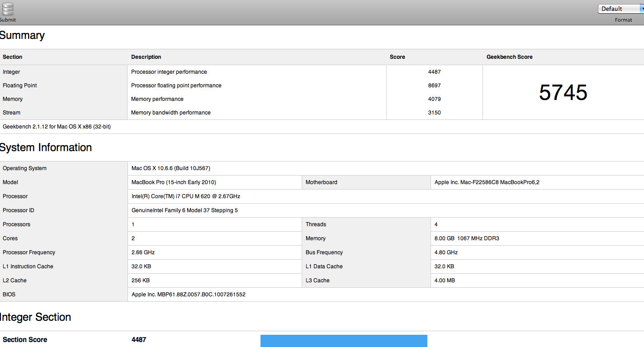Open the Default format dropdown
The width and height of the screenshot is (644, 347).
pyautogui.click(x=620, y=9)
